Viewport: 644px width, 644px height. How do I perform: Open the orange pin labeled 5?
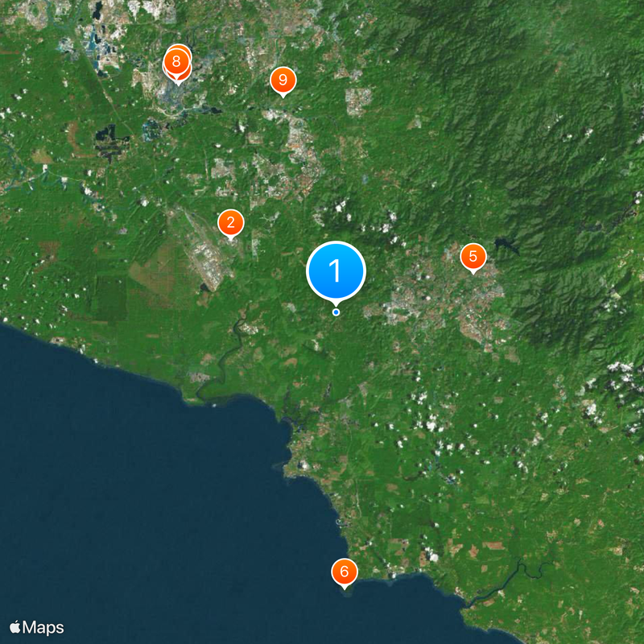[x=473, y=257]
